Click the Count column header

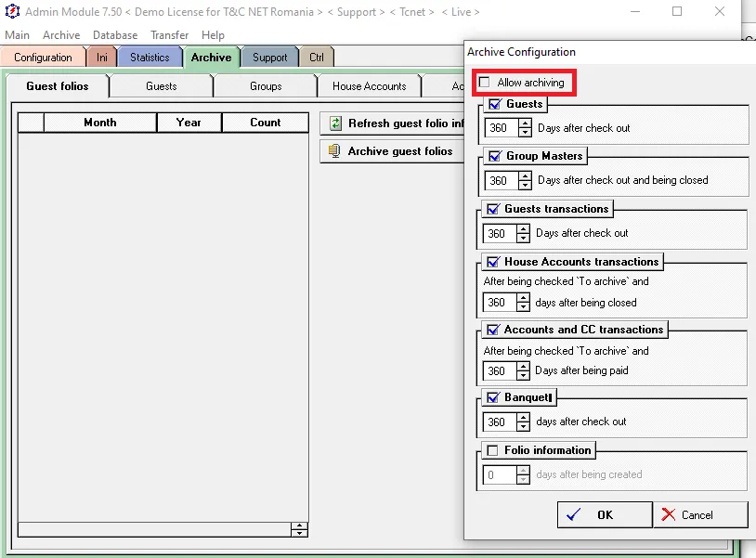point(266,123)
